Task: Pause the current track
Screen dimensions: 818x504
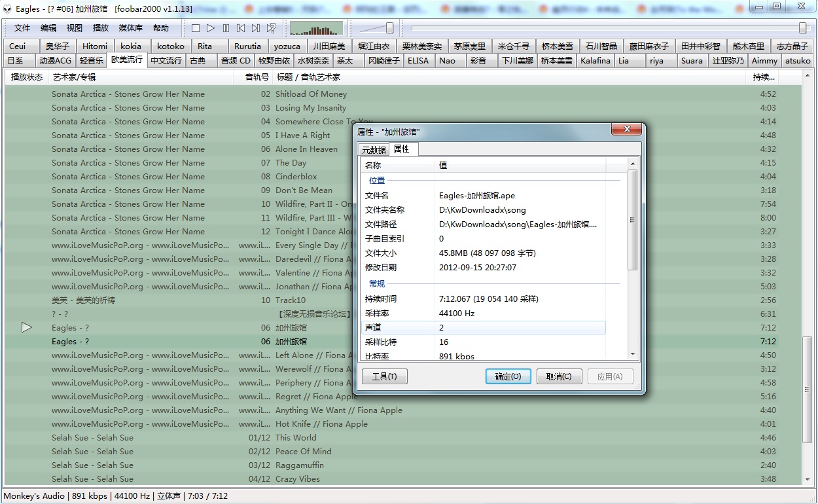Action: coord(226,28)
